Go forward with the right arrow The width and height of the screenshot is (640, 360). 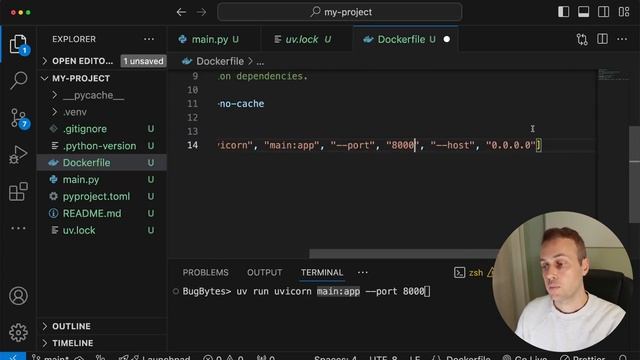tap(202, 12)
